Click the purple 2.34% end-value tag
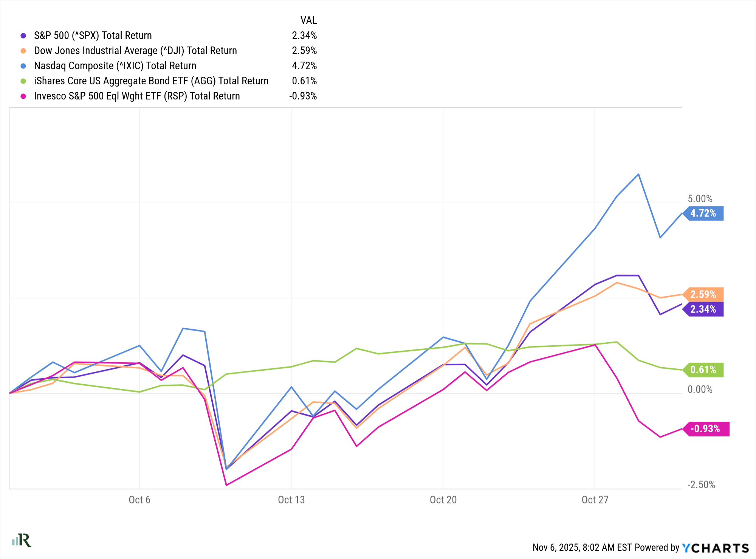The image size is (756, 559). click(703, 309)
